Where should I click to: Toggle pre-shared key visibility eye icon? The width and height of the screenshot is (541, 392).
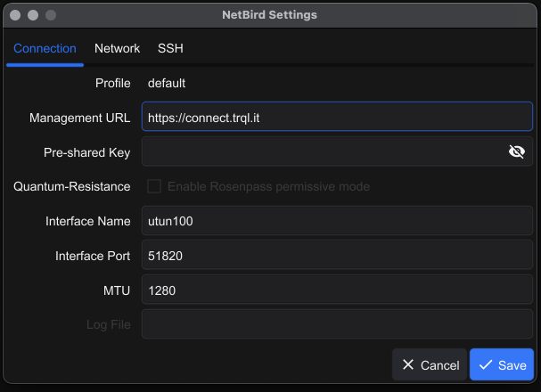tap(516, 152)
